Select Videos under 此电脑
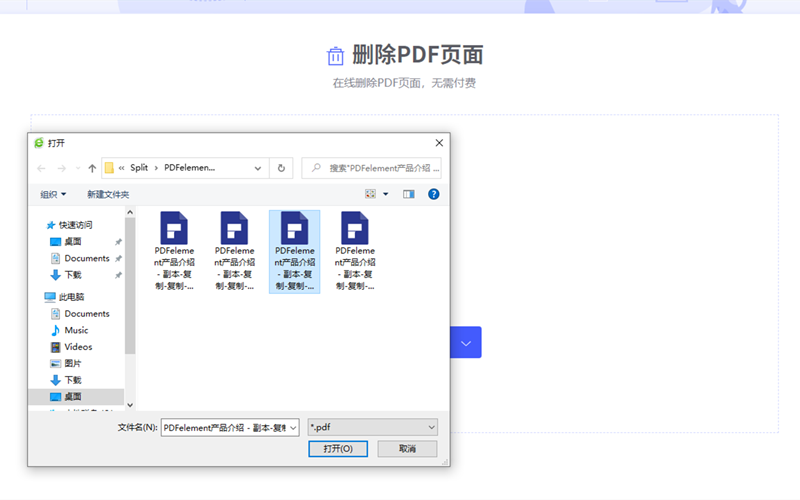 [x=78, y=347]
